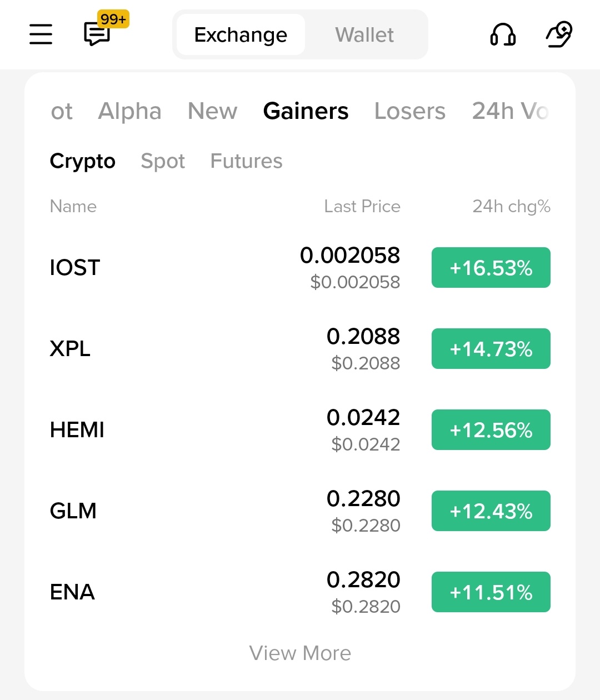
Task: Switch to Wallet mode
Action: pyautogui.click(x=364, y=35)
